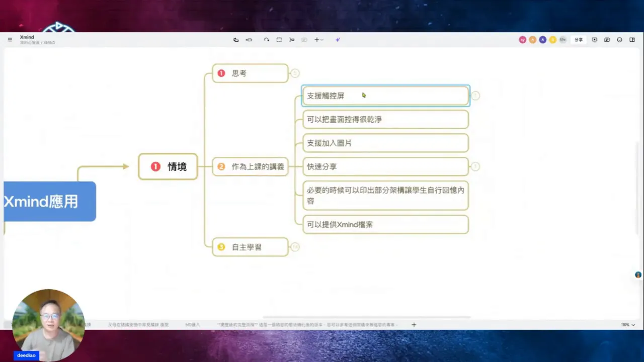
Task: Open the plus insert dropdown in the toolbar
Action: 318,40
